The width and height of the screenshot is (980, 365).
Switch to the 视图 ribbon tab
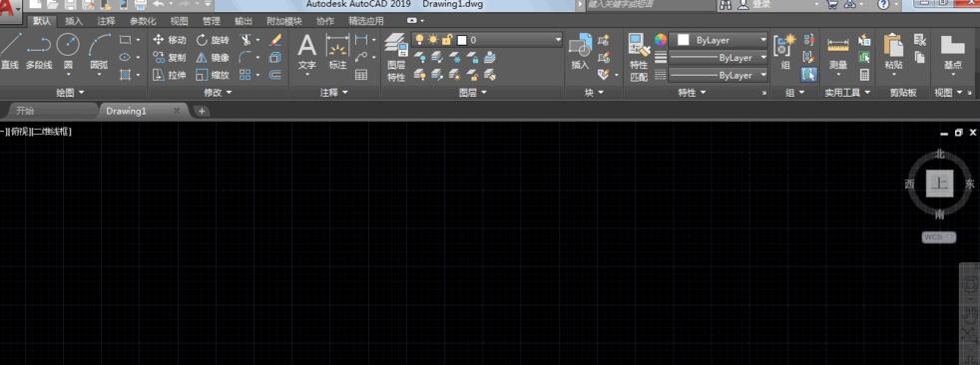pos(179,21)
